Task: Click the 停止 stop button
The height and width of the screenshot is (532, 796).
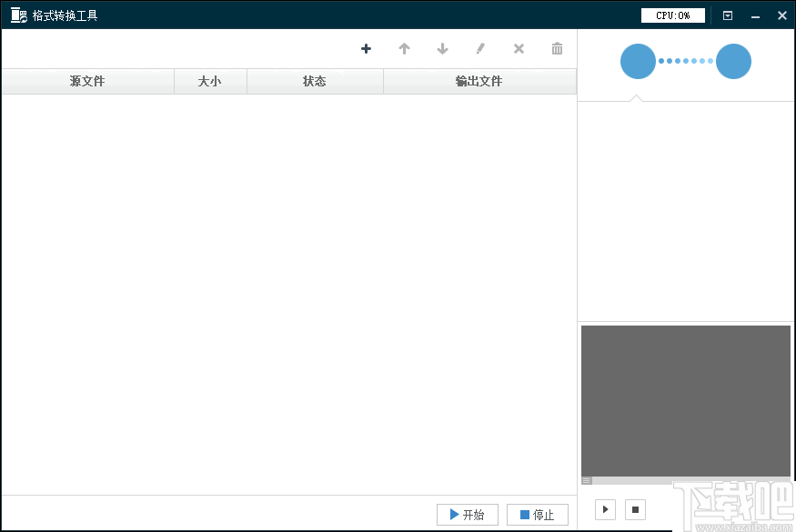Action: click(538, 515)
